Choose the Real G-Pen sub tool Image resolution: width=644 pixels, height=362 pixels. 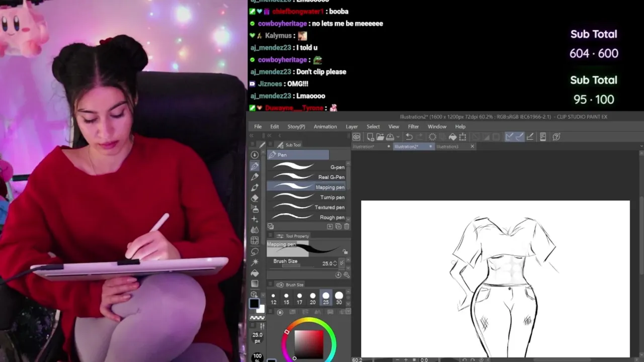(307, 177)
